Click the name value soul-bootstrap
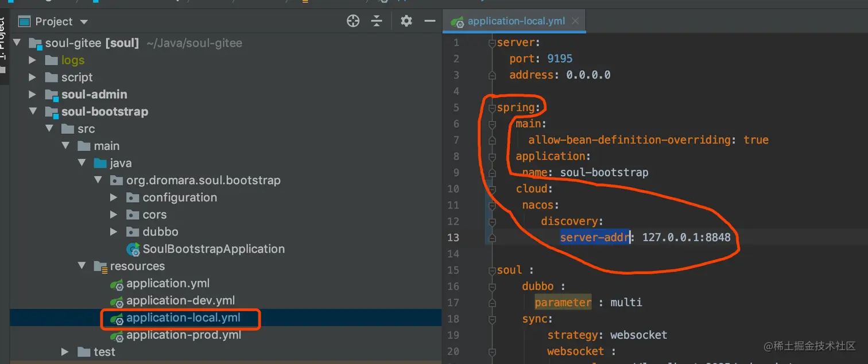The width and height of the screenshot is (868, 364). 604,172
